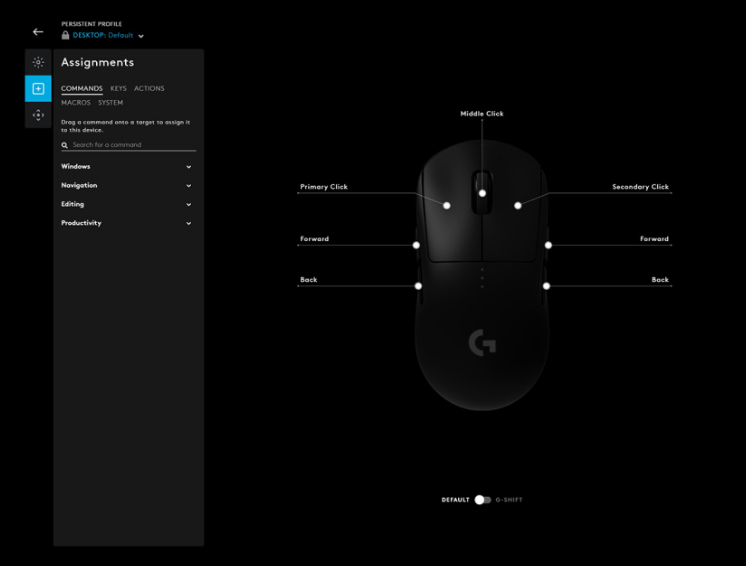Viewport: 746px width, 566px height.
Task: Click the left-side Forward button label
Action: (314, 239)
